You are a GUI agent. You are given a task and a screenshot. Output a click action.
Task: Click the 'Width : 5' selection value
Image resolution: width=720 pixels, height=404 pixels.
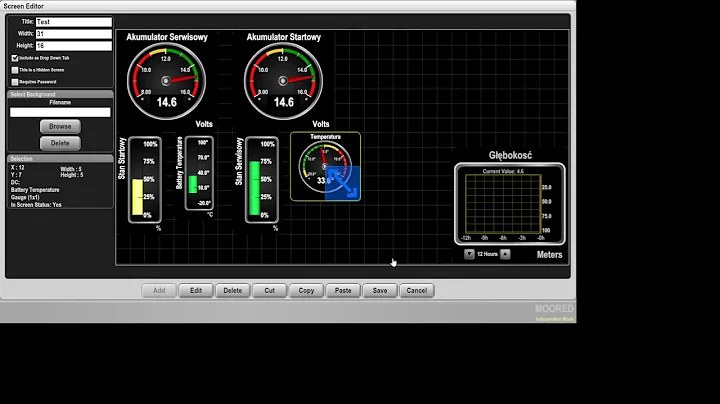click(x=71, y=169)
